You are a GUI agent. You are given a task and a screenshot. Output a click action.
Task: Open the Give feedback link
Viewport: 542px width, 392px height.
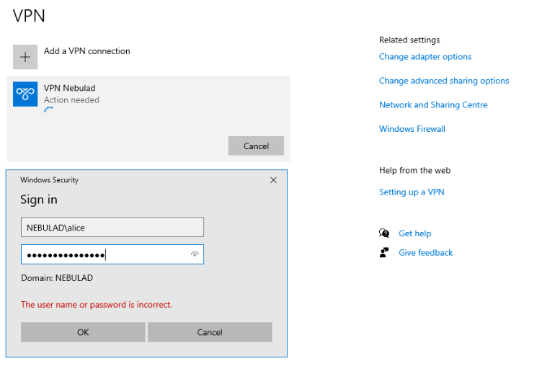pyautogui.click(x=425, y=253)
